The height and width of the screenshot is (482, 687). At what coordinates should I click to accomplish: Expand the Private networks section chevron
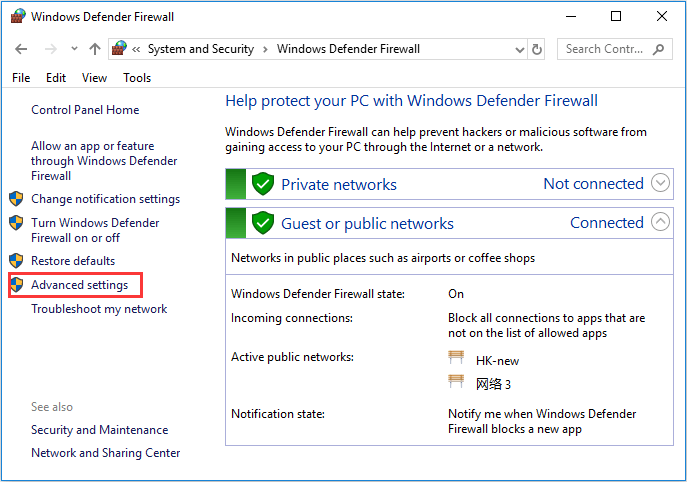[660, 183]
